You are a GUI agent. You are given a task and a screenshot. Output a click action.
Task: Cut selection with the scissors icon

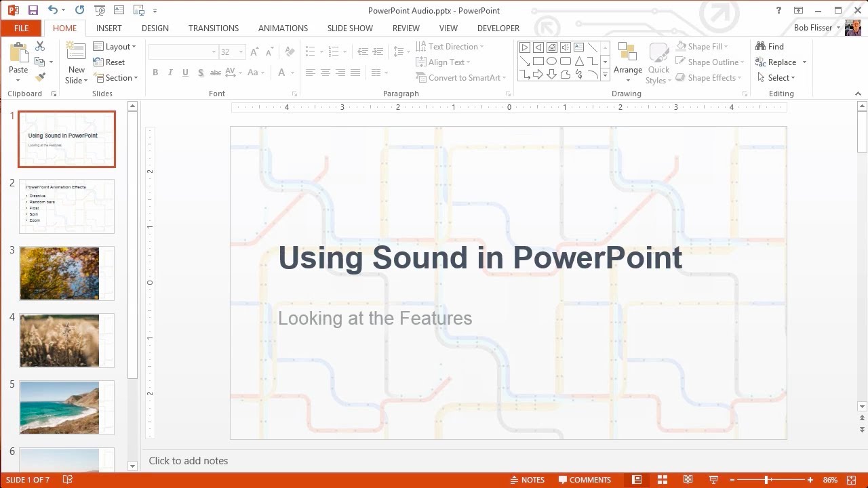(x=40, y=46)
